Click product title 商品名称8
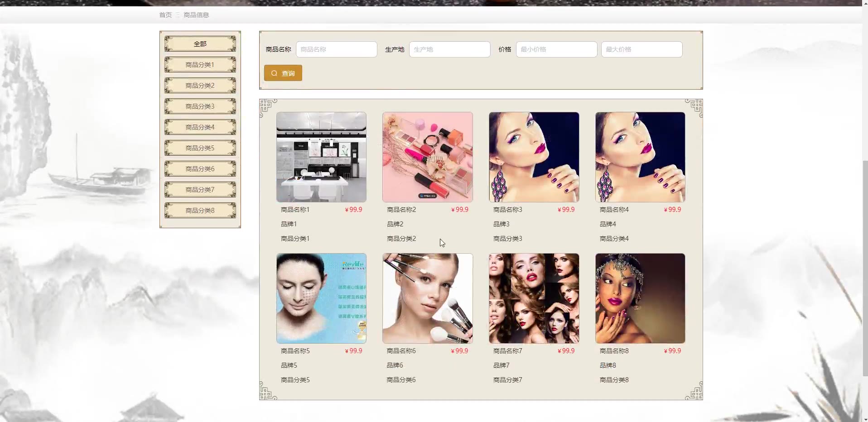The width and height of the screenshot is (868, 422). [614, 351]
